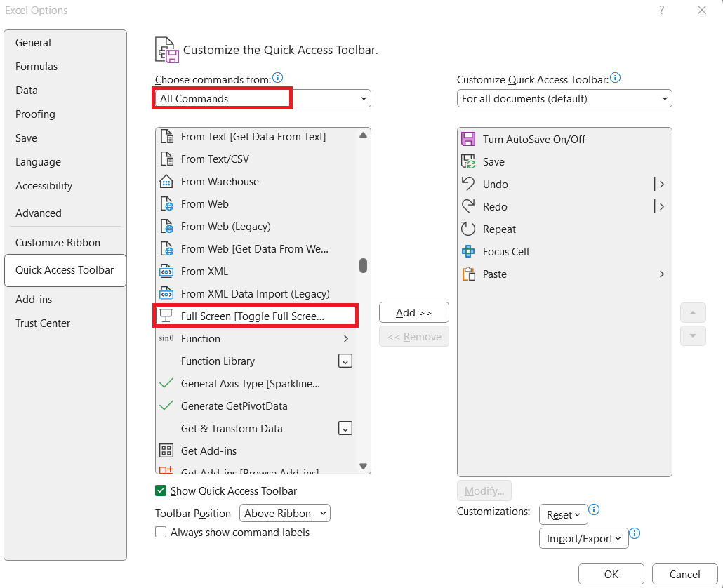Click the From XML icon

point(166,272)
